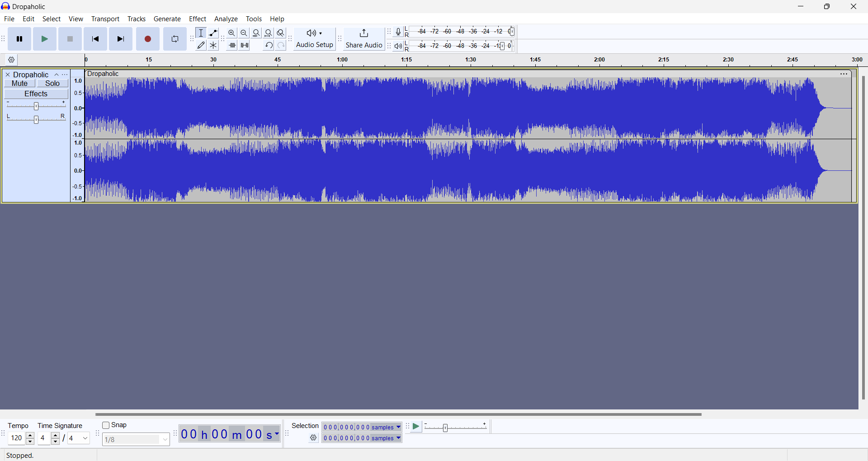Click the Dropaholic clip title
Viewport: 868px width, 461px height.
tap(104, 74)
